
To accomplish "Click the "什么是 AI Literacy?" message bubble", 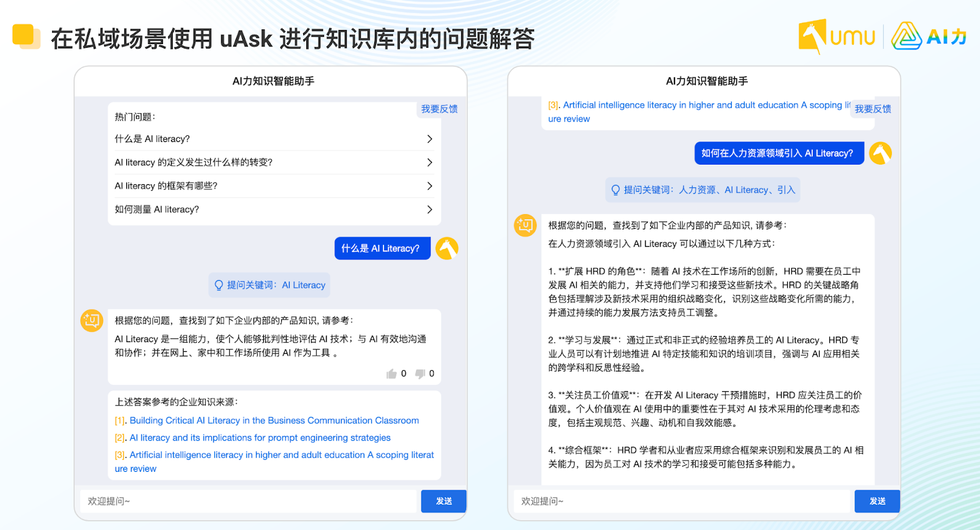I will tap(382, 248).
